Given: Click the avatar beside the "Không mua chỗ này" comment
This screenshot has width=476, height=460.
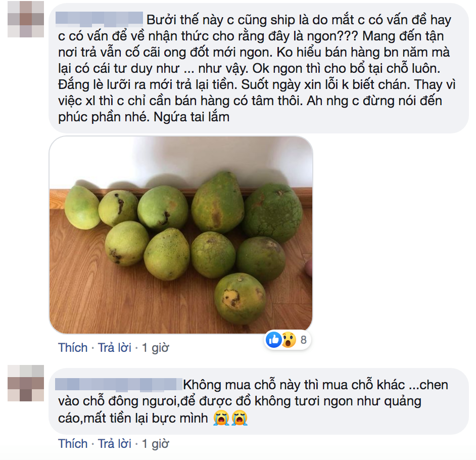Looking at the screenshot, I should point(26,383).
